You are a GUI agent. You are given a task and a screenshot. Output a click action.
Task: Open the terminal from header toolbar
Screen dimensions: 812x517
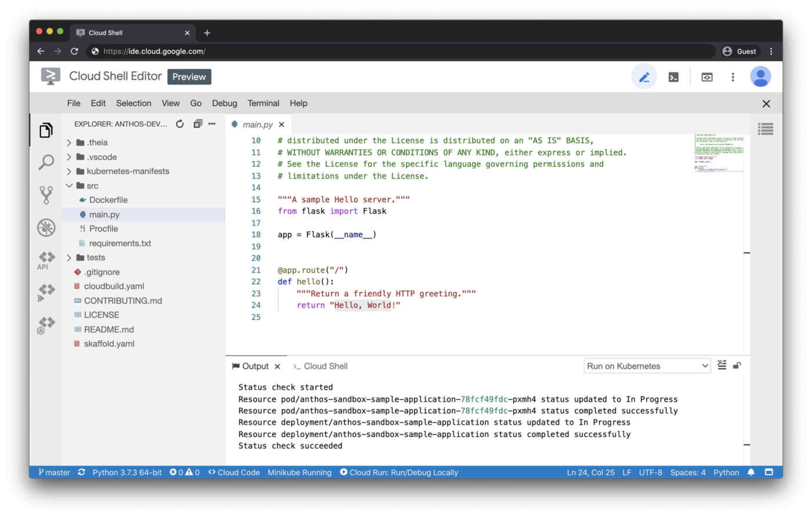coord(673,77)
